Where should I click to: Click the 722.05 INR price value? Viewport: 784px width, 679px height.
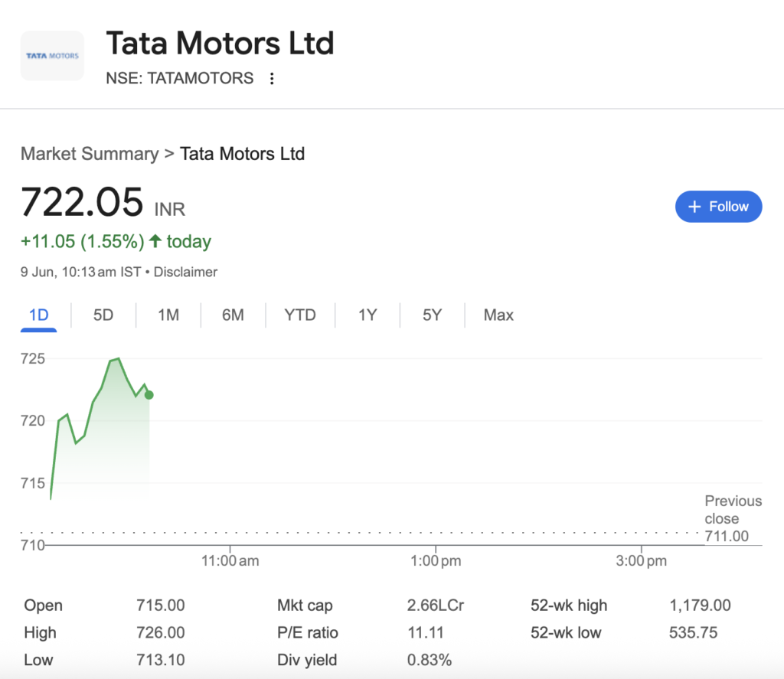click(x=103, y=203)
